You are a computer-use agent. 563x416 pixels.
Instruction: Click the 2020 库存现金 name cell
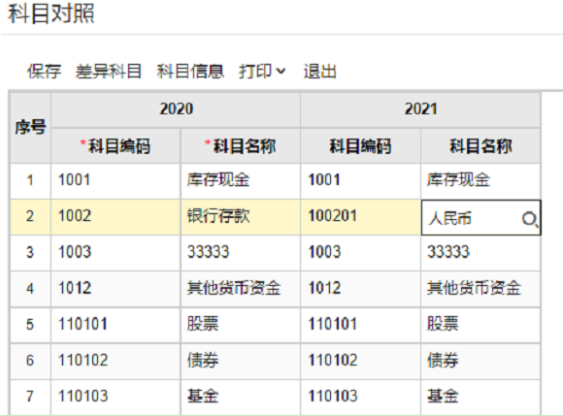pos(241,180)
